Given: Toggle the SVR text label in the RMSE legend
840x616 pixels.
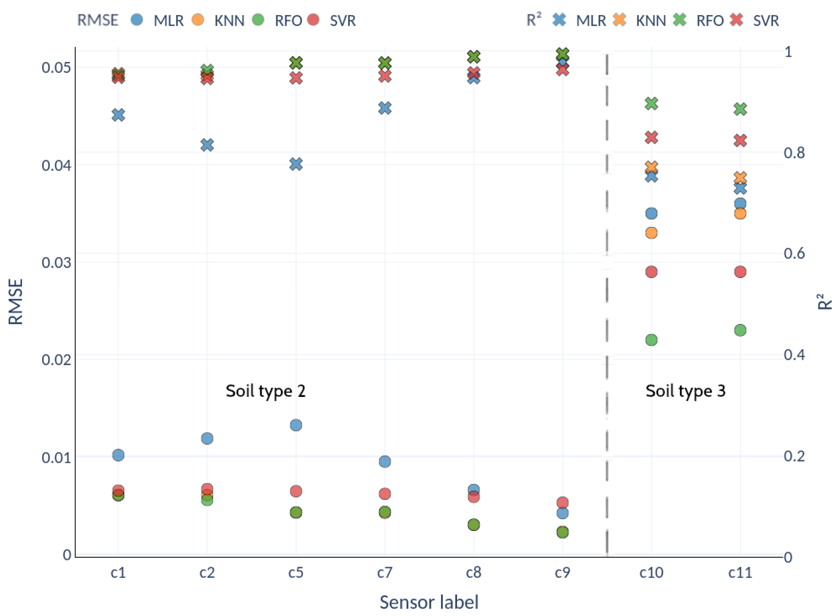Looking at the screenshot, I should 343,20.
